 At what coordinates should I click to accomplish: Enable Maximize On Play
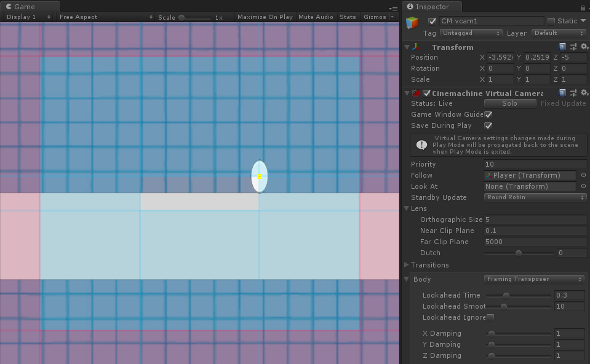point(265,17)
